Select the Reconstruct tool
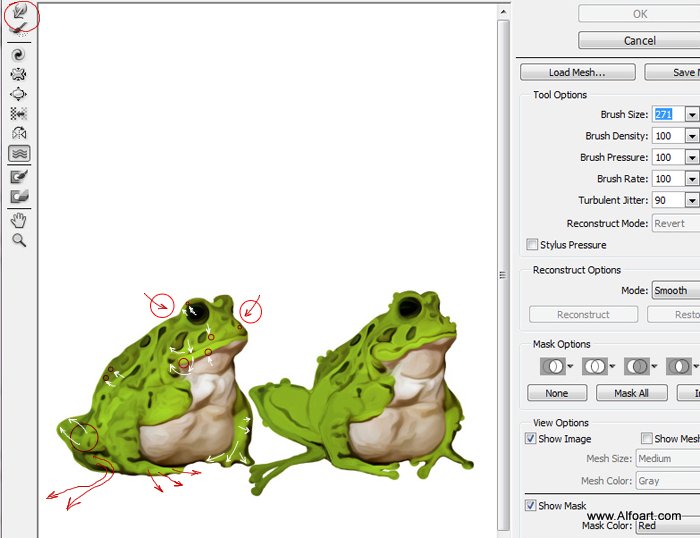 18,30
